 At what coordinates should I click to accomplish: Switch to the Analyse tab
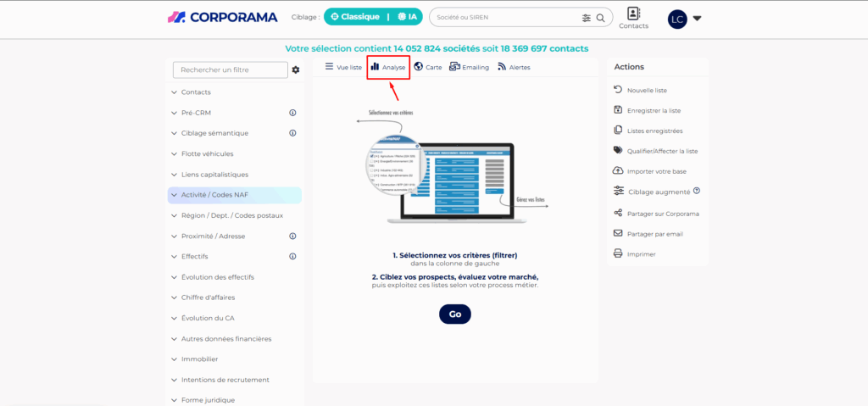[388, 67]
